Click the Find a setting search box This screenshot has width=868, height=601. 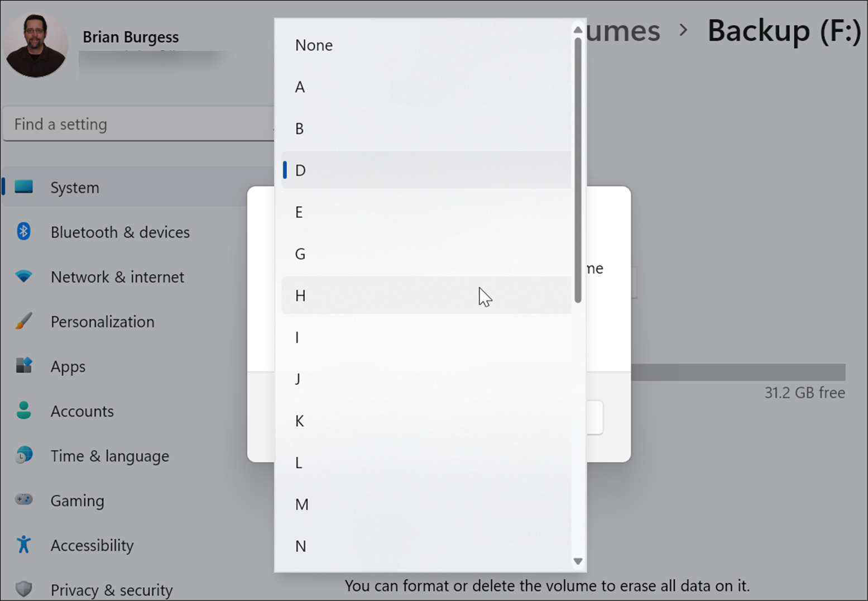click(x=137, y=124)
